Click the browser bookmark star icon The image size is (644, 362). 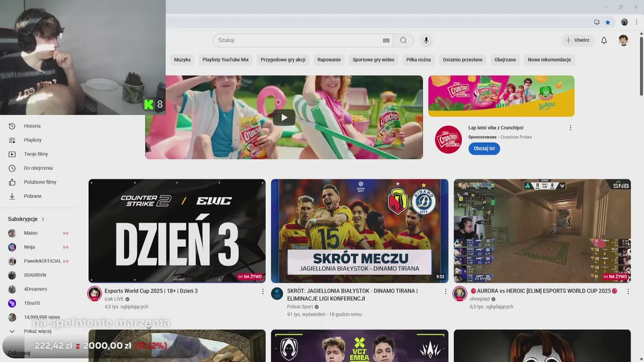(x=608, y=22)
